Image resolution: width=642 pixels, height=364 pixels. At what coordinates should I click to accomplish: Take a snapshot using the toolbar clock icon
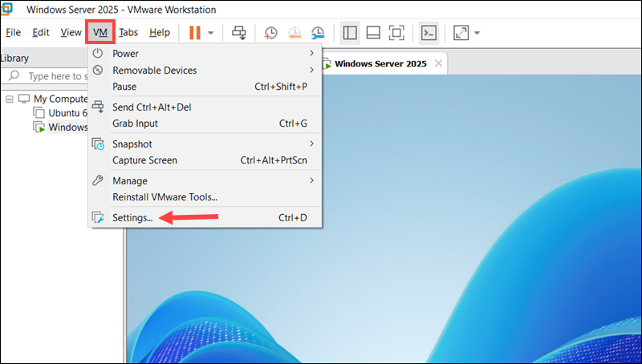click(271, 33)
